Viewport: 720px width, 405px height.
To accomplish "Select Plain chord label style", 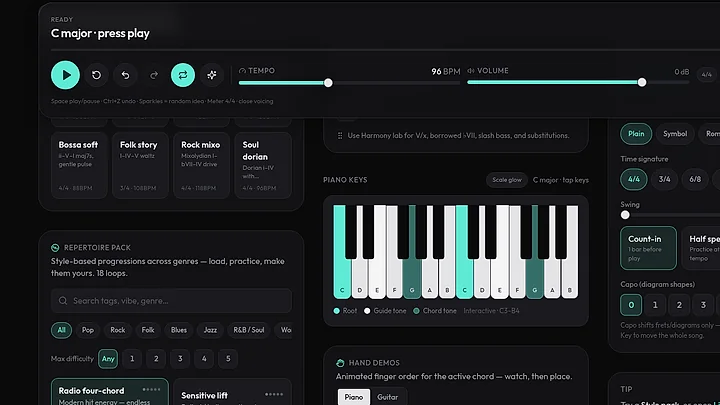I will [x=636, y=134].
